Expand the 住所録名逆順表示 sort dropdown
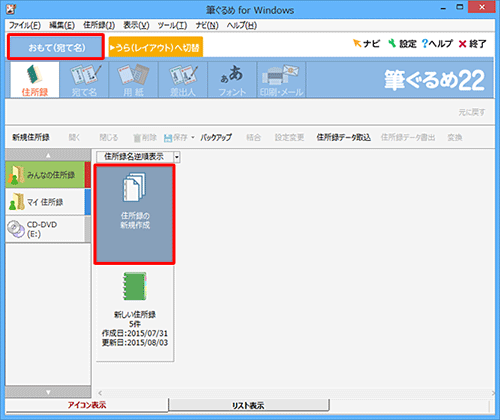 [177, 157]
